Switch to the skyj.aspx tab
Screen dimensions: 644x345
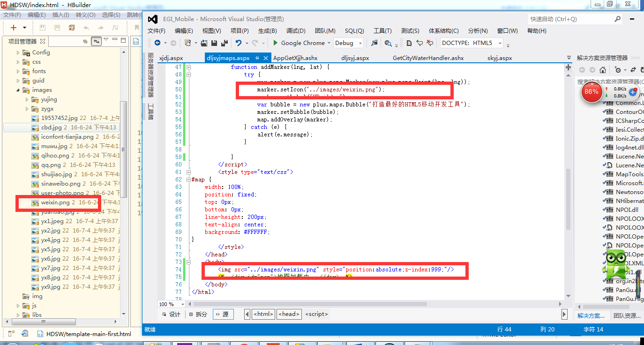point(500,58)
